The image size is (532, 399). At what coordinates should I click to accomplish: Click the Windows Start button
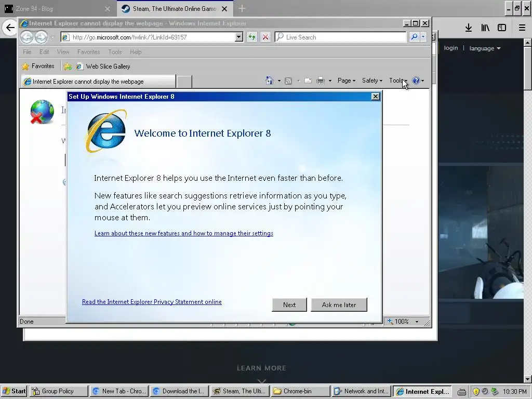[14, 391]
